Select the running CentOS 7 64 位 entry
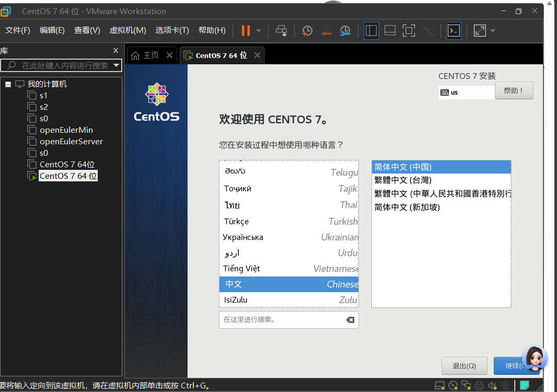Image resolution: width=557 pixels, height=392 pixels. coord(68,176)
